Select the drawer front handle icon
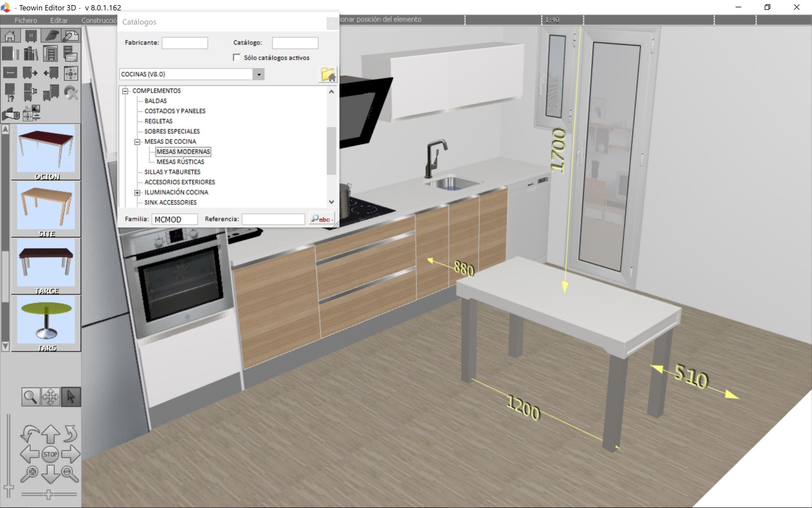 10,73
